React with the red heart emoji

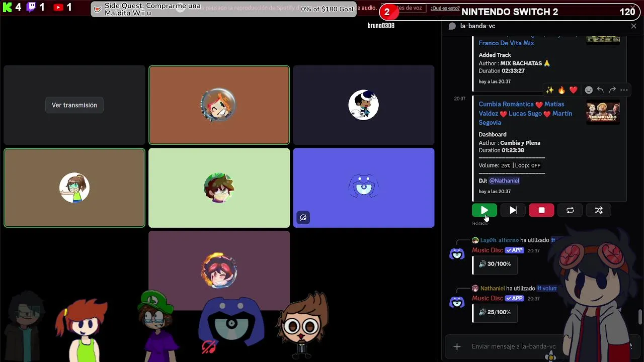click(x=574, y=90)
